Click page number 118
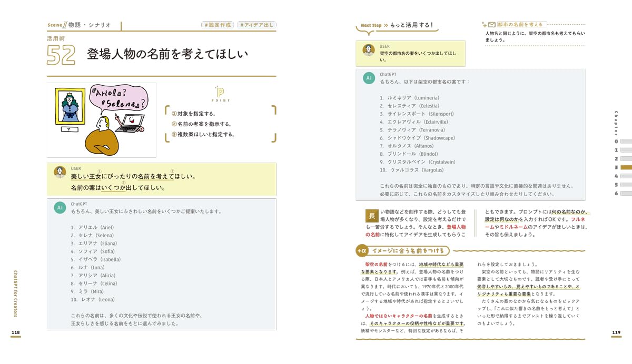This screenshot has height=364, width=632. [x=15, y=332]
